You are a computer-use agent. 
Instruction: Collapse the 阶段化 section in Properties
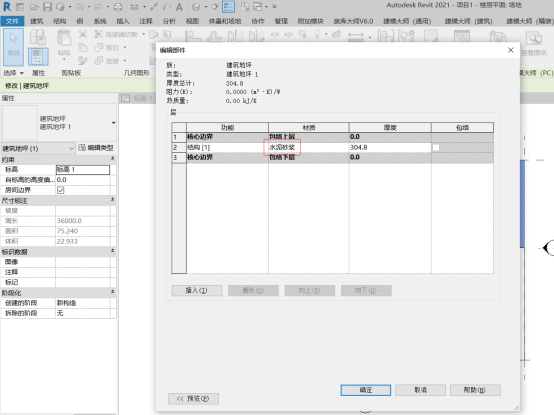tap(112, 292)
